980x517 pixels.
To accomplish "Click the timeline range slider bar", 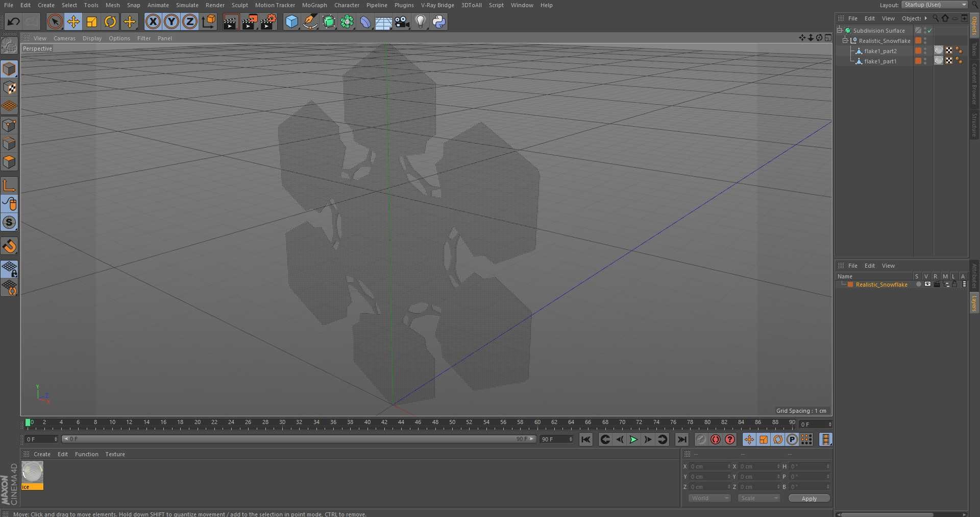I will coord(299,439).
